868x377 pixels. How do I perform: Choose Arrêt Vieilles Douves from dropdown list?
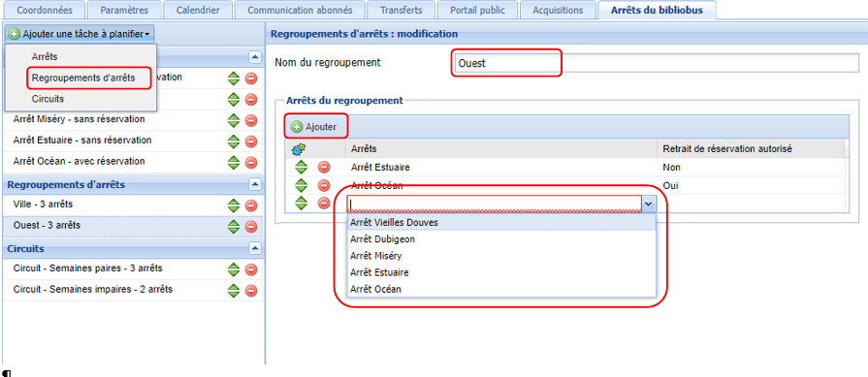(x=501, y=222)
